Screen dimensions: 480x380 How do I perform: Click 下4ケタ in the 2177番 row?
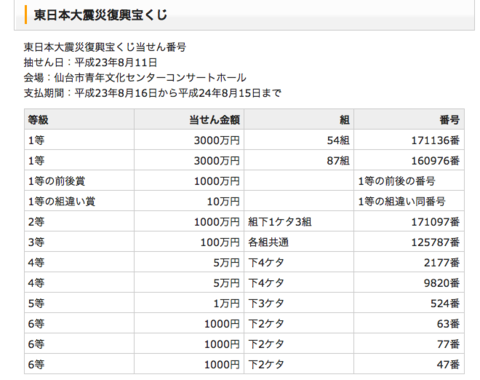266,263
